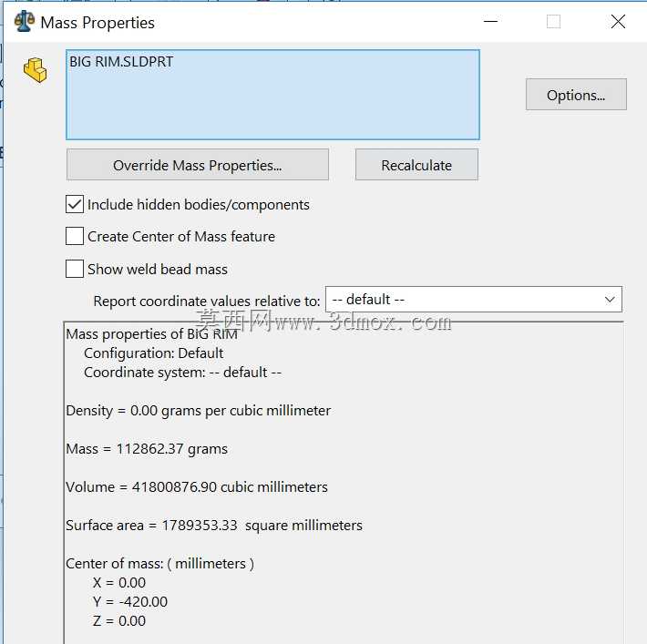647x644 pixels.
Task: Click the Volume = 41800876.90 value line
Action: [x=197, y=487]
